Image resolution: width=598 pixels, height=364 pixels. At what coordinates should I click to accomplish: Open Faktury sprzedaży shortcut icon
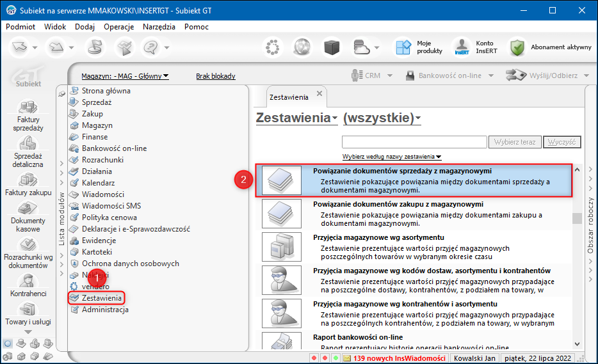click(x=28, y=107)
